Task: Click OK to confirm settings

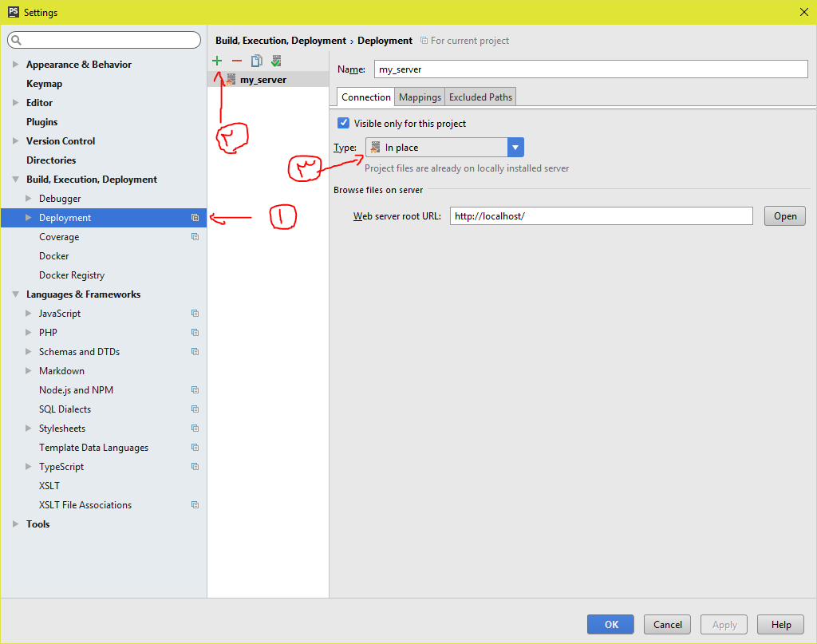Action: point(610,624)
